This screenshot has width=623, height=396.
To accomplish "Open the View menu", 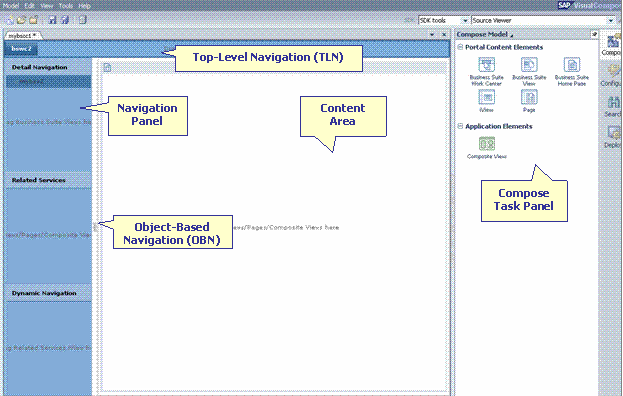I will (47, 6).
